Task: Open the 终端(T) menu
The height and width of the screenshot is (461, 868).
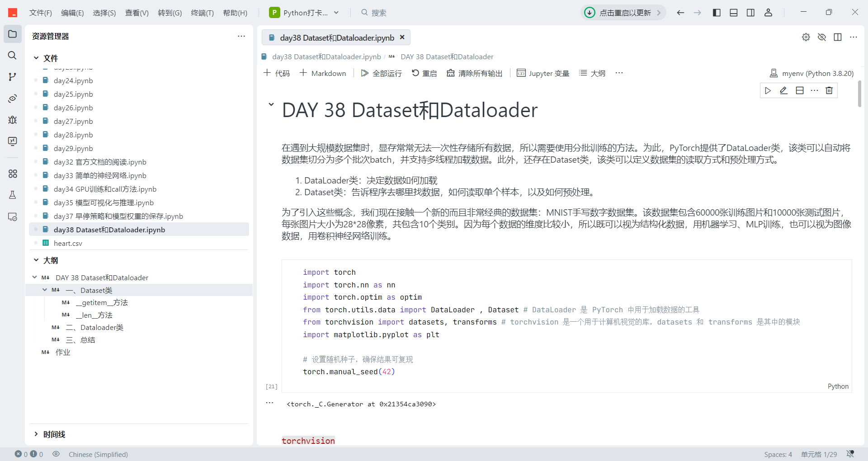Action: pos(202,12)
